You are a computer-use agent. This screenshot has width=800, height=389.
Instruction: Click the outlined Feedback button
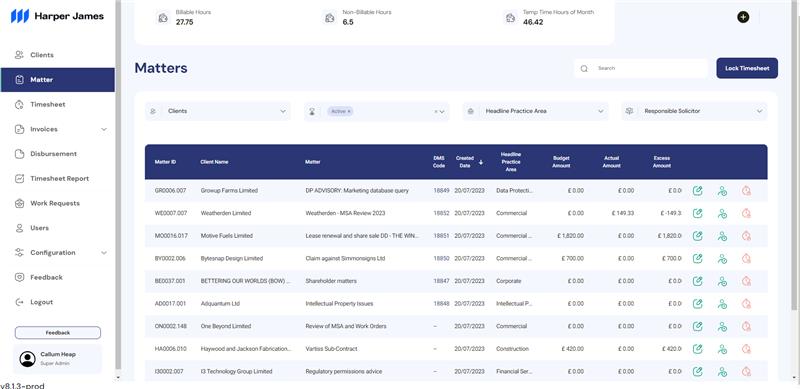(58, 333)
